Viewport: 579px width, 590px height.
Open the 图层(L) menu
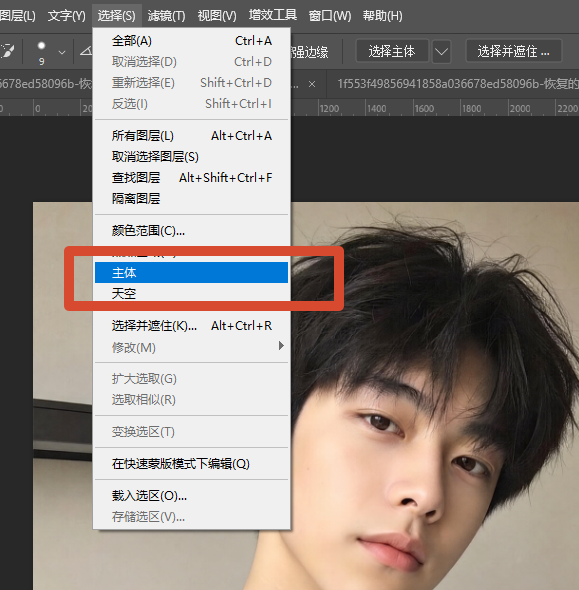[17, 16]
